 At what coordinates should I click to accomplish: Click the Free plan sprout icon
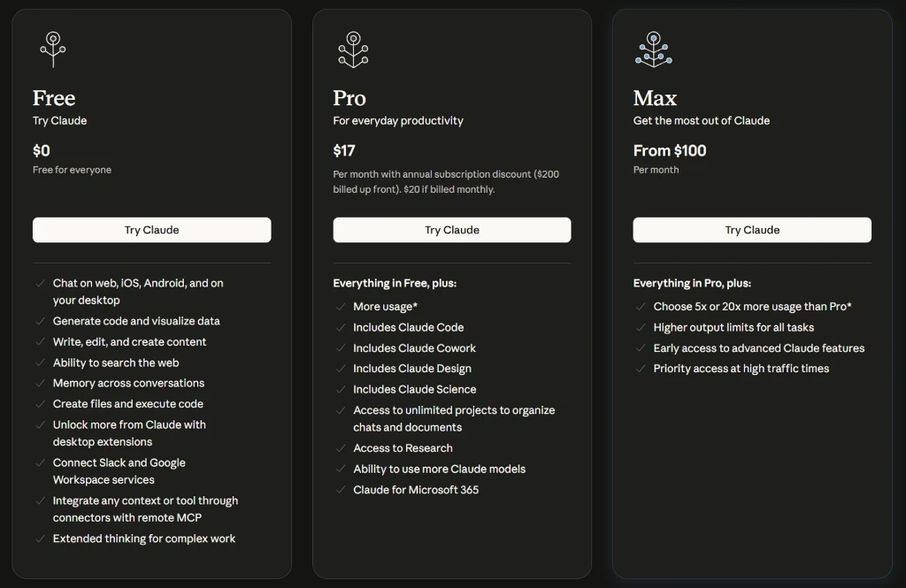click(52, 50)
